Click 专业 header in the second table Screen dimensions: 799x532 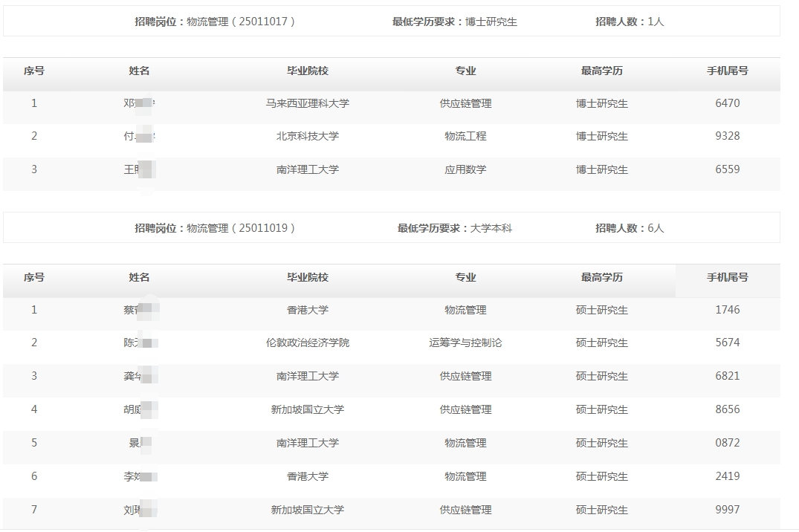(465, 277)
